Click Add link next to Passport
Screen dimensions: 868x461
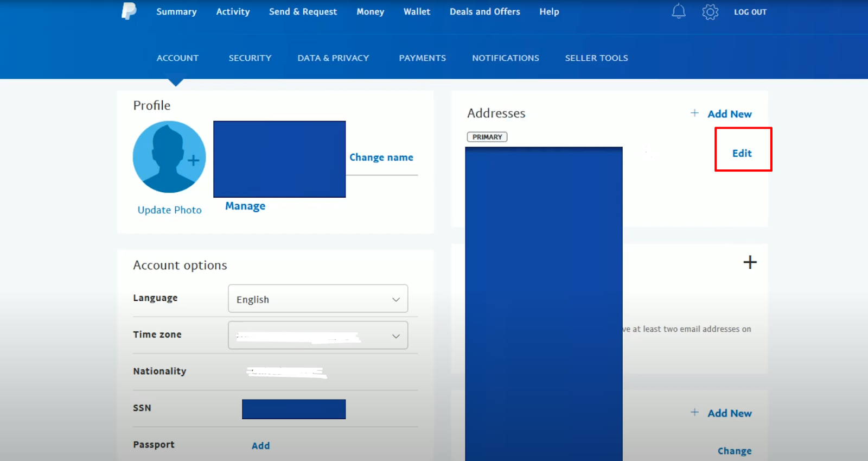point(260,445)
